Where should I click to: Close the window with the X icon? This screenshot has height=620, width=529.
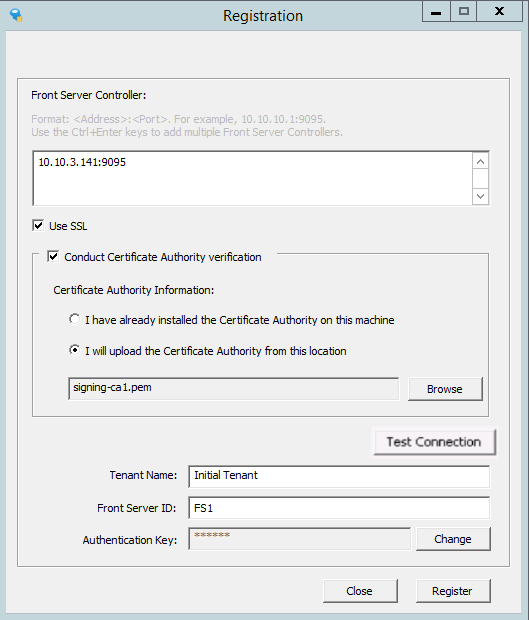coord(500,12)
